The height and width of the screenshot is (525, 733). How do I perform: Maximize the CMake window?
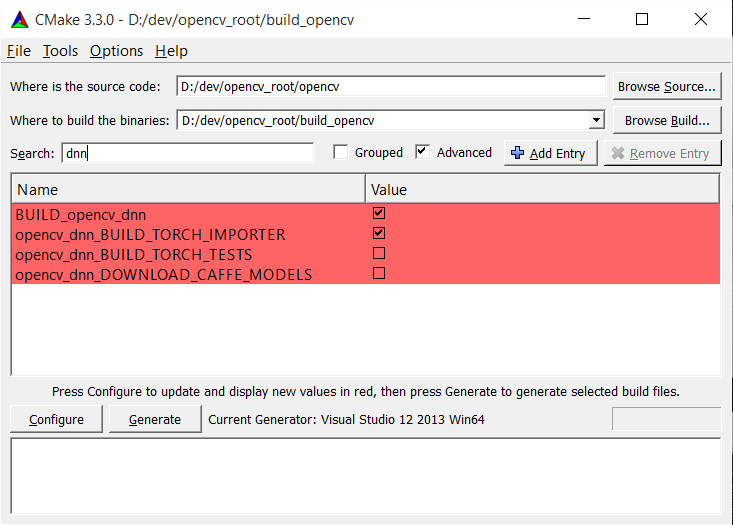tap(642, 19)
